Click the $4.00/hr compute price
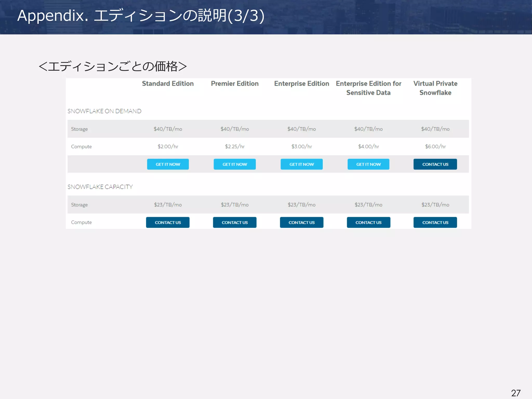The height and width of the screenshot is (399, 532). [x=368, y=147]
